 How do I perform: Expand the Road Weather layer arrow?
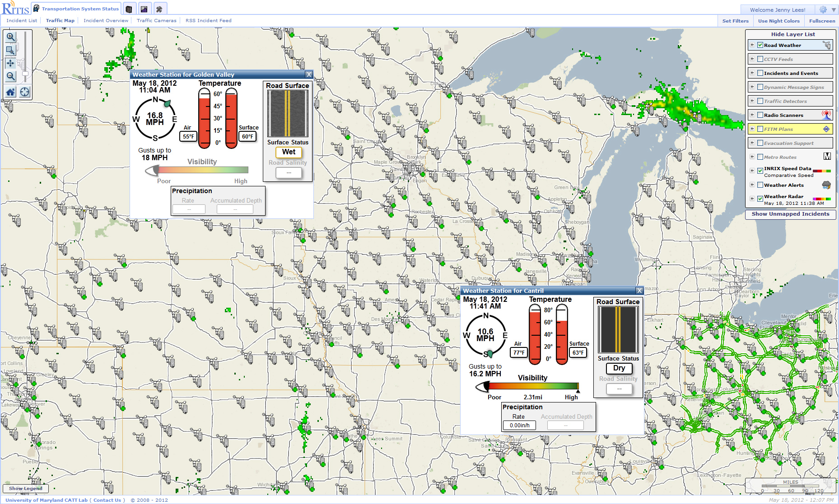(752, 45)
